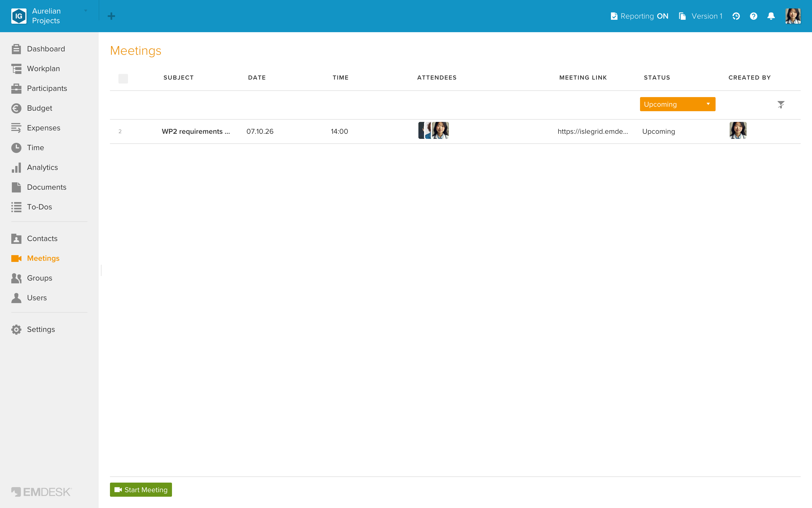Click the Time clock icon
Screen dimensions: 812x508
(16, 148)
